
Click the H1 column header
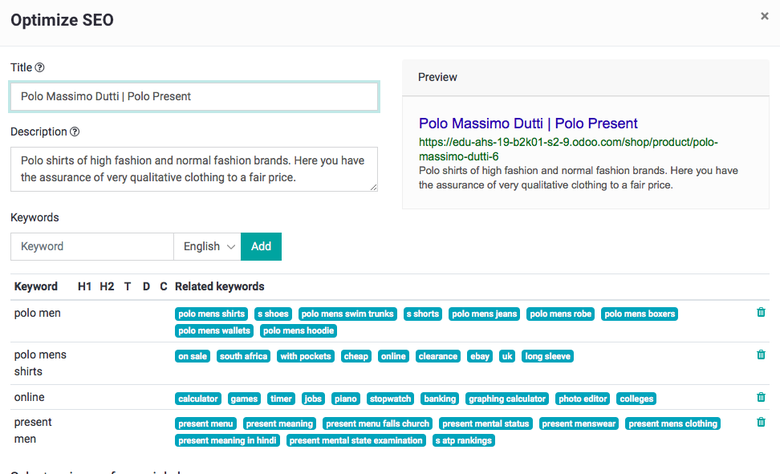pos(85,286)
